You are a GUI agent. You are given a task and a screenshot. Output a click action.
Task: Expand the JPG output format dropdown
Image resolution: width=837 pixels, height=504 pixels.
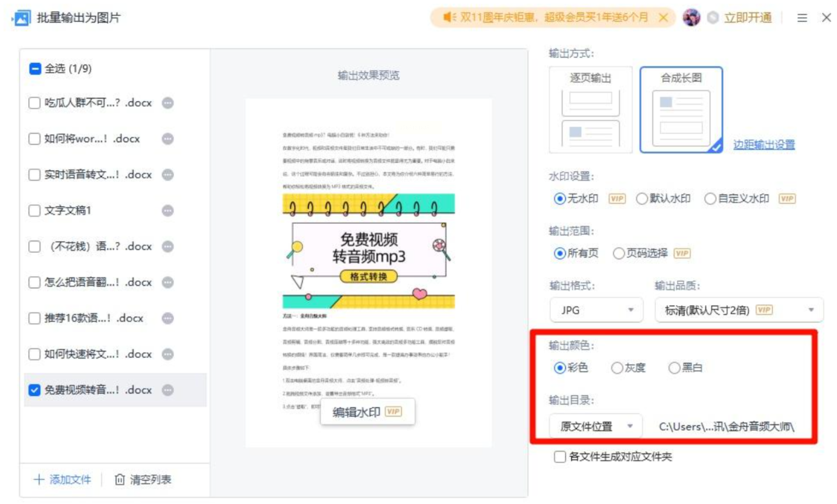click(x=596, y=310)
